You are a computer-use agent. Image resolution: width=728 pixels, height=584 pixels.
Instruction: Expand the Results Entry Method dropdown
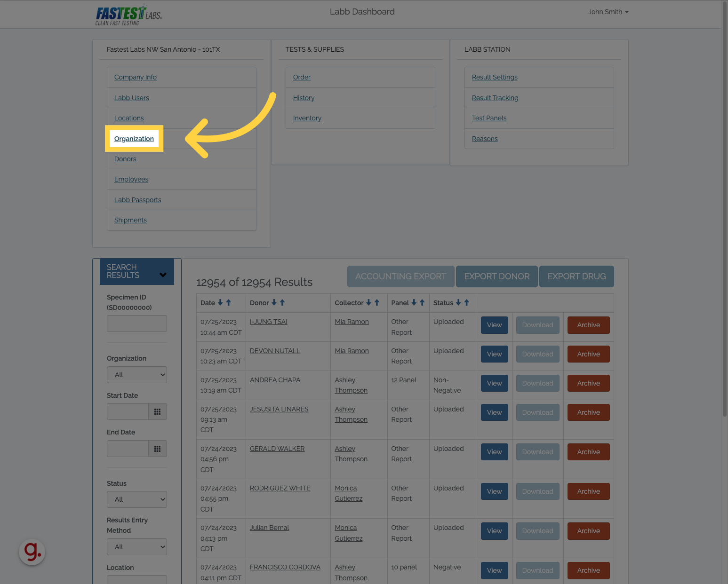point(136,547)
